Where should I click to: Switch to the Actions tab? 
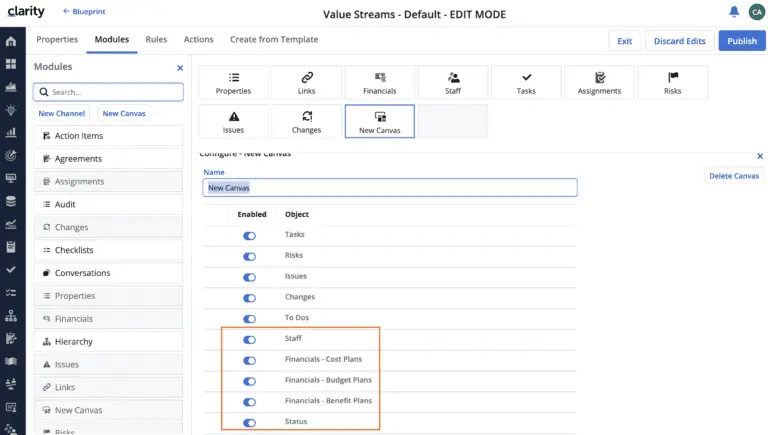tap(198, 40)
